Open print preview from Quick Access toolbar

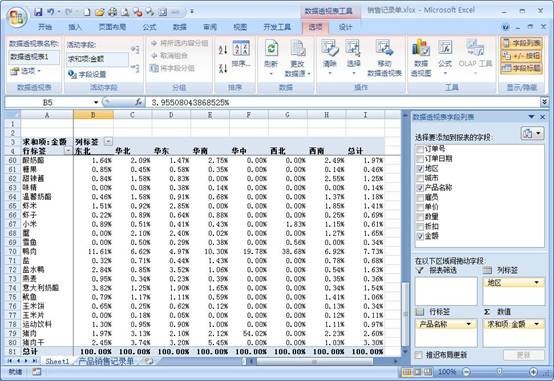(125, 12)
